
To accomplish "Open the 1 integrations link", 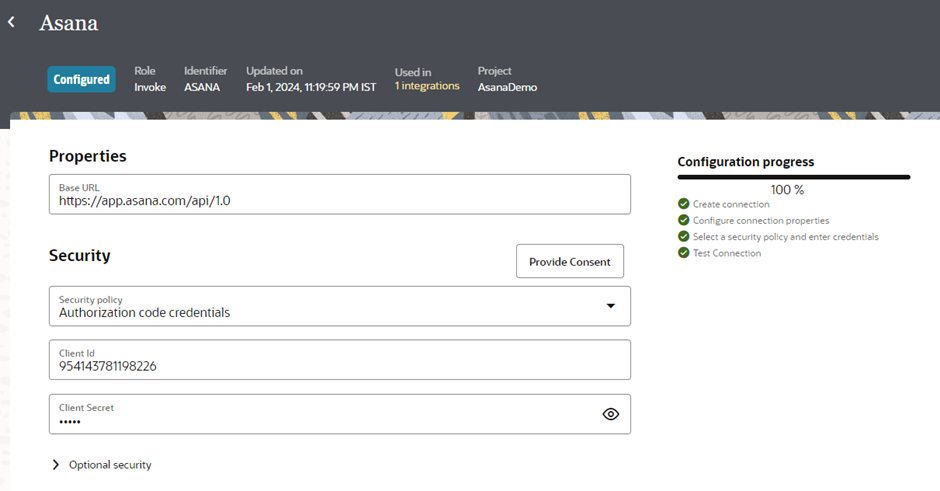I will pos(427,87).
